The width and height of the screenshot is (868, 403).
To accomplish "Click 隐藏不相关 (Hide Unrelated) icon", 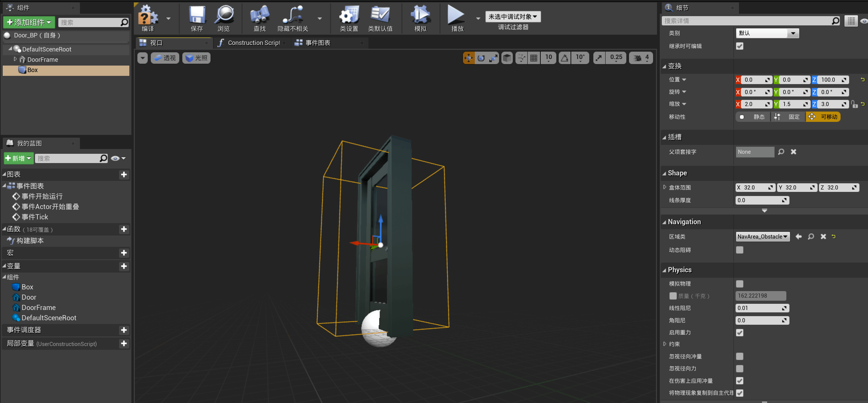I will coord(293,19).
